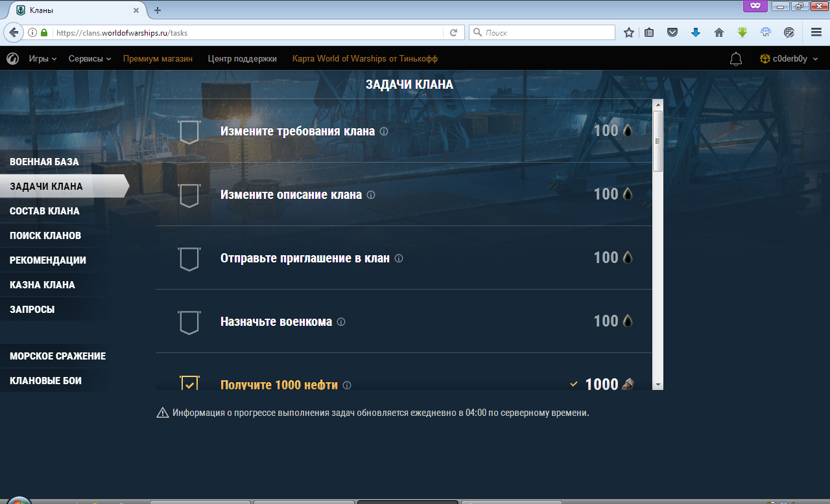Image resolution: width=830 pixels, height=504 pixels.
Task: Click the shield badge for Назначьте военкома
Action: (x=189, y=322)
